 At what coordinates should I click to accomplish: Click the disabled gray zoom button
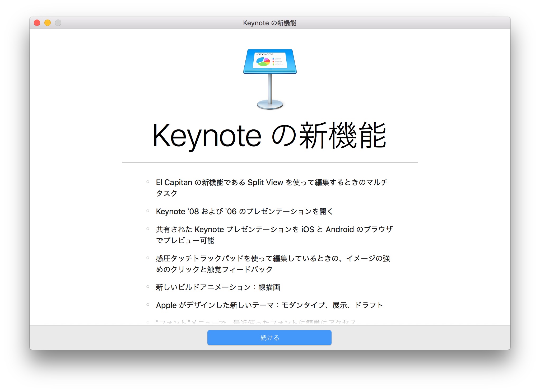pyautogui.click(x=58, y=23)
